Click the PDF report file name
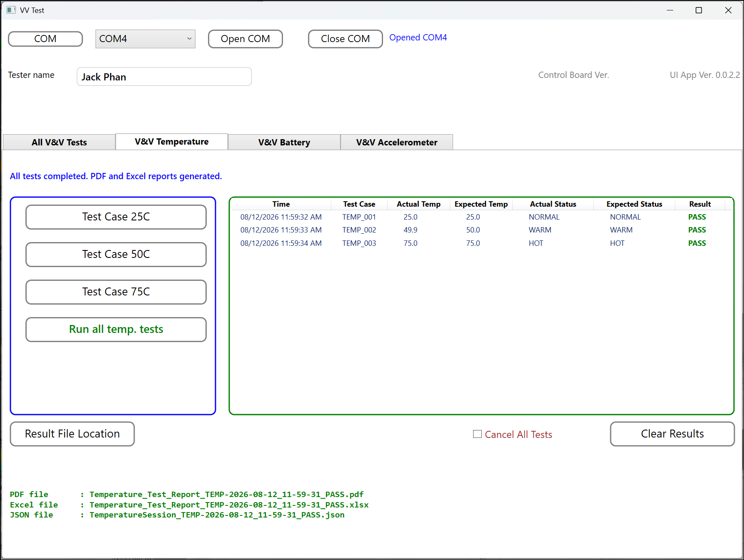The width and height of the screenshot is (744, 560). pos(227,495)
